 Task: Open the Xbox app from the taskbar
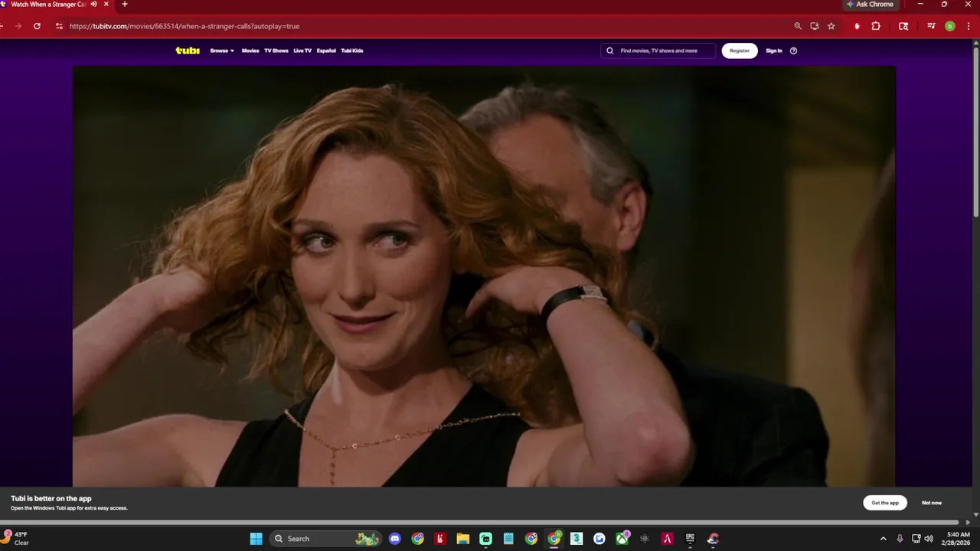(x=622, y=539)
